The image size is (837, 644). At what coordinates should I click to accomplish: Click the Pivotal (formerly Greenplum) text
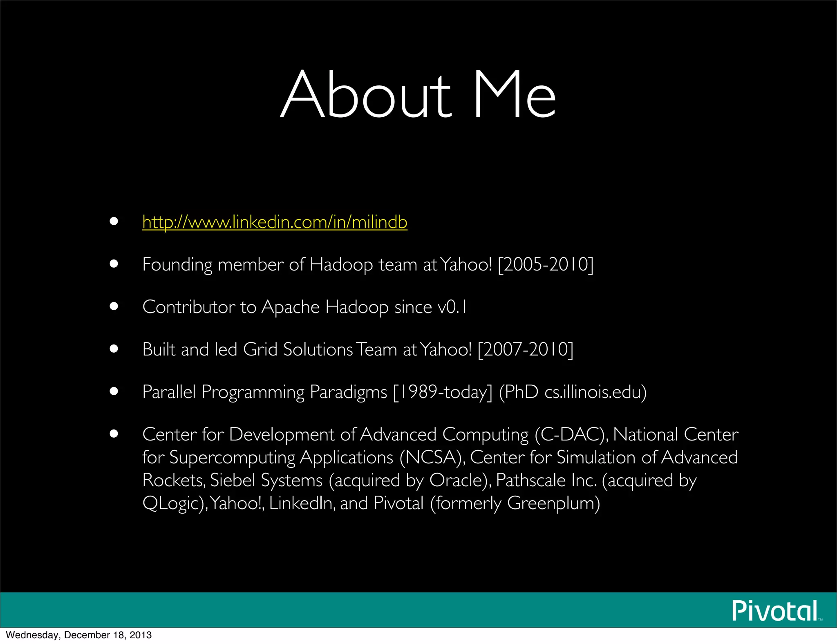[486, 503]
